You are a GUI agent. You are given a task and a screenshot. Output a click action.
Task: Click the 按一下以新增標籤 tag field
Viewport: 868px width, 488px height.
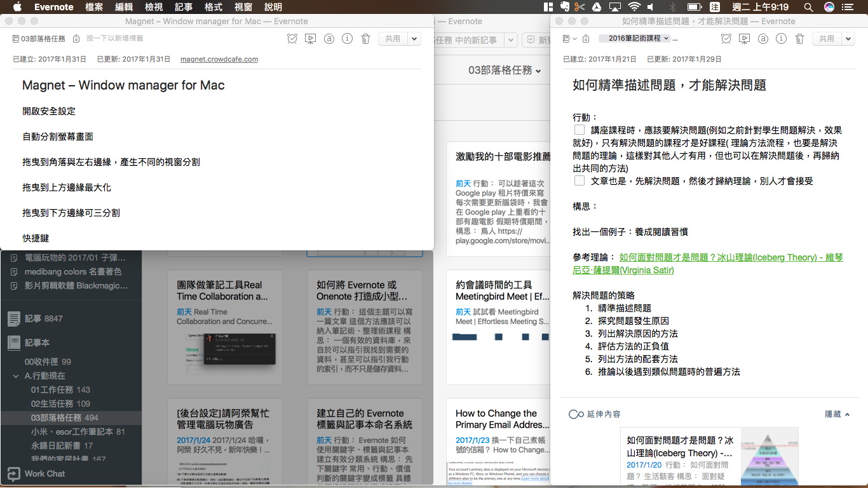pos(115,39)
